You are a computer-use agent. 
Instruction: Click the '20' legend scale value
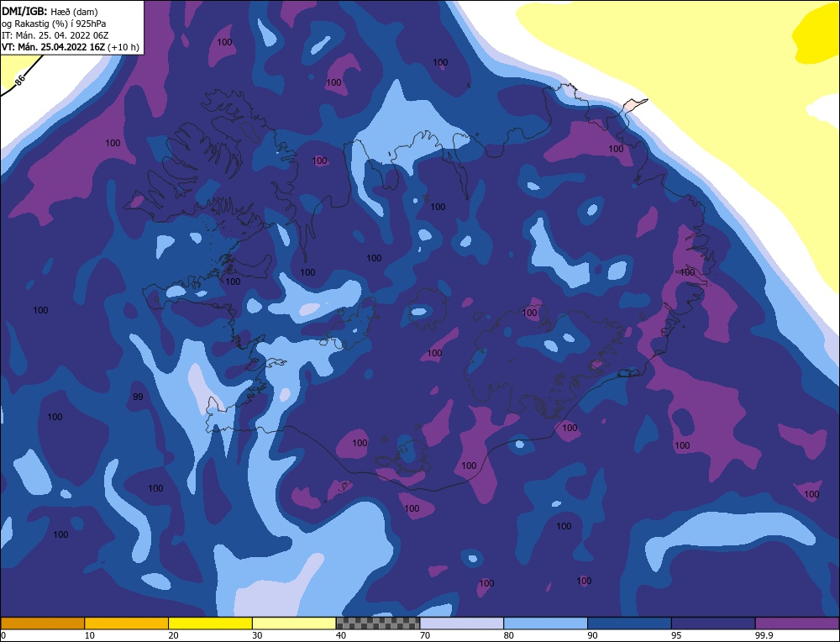point(174,635)
